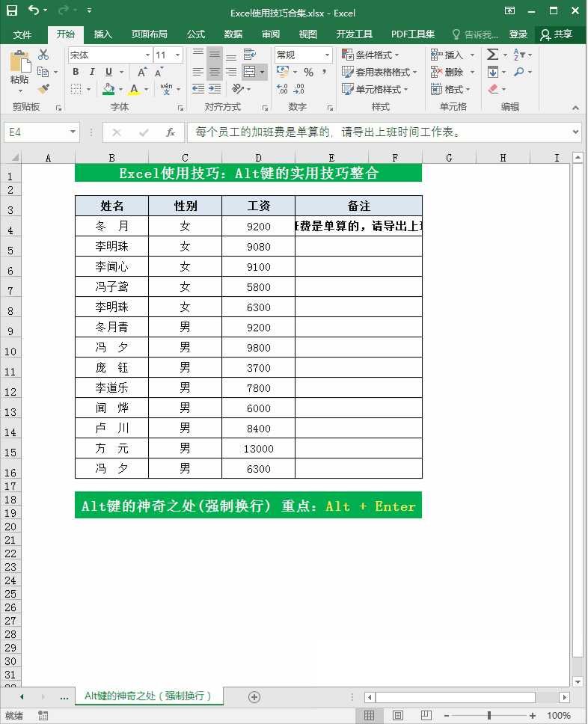The image size is (588, 724).
Task: Click the Cut scissors icon
Action: (43, 55)
